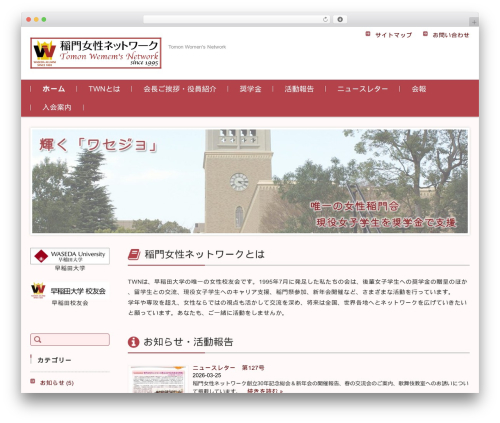The image size is (500, 423).
Task: Open TWNとは menu item
Action: (104, 89)
